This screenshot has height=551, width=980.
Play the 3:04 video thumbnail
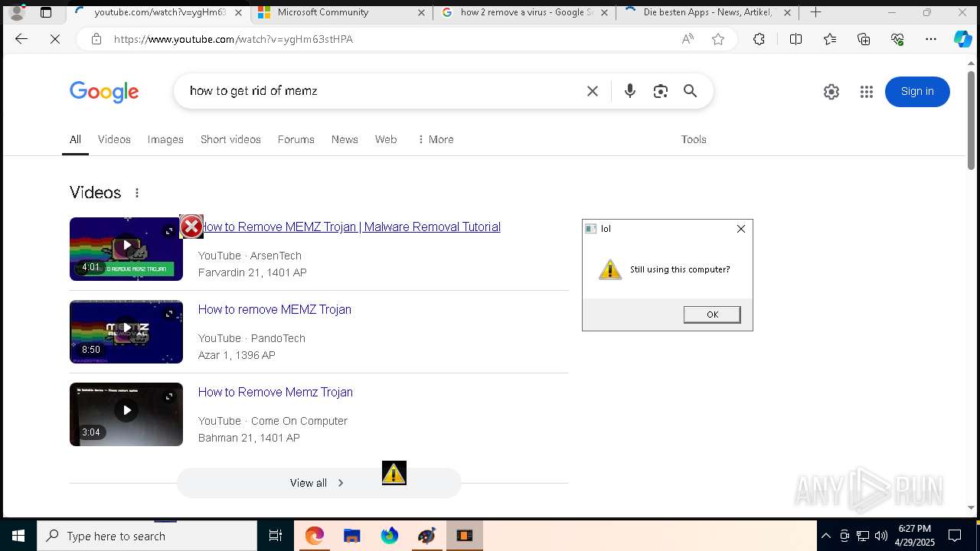click(x=126, y=414)
